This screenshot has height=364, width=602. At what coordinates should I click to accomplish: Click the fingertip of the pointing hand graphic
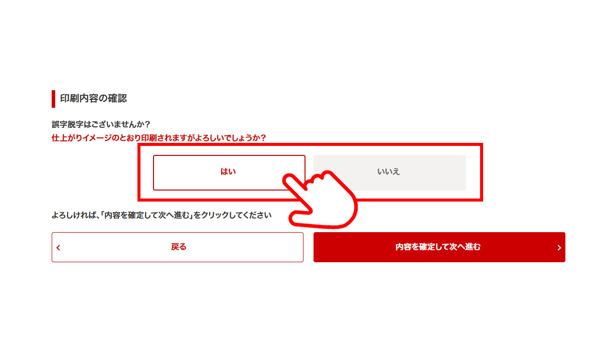click(x=289, y=179)
